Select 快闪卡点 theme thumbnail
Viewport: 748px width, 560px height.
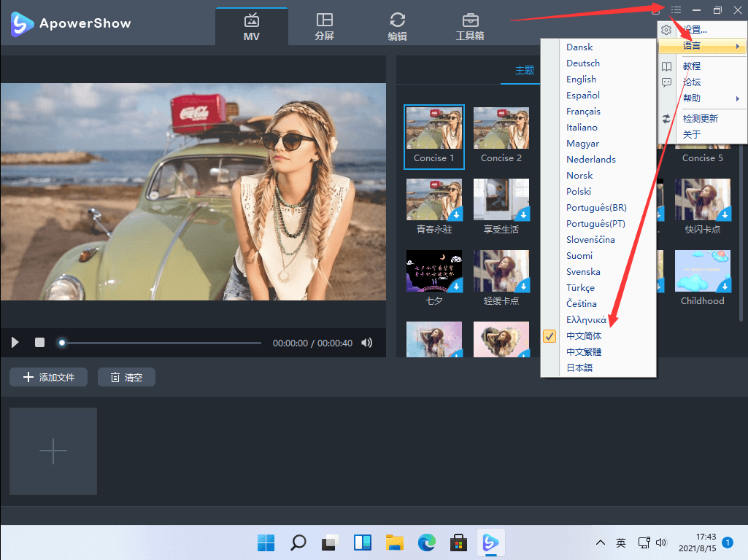click(702, 199)
